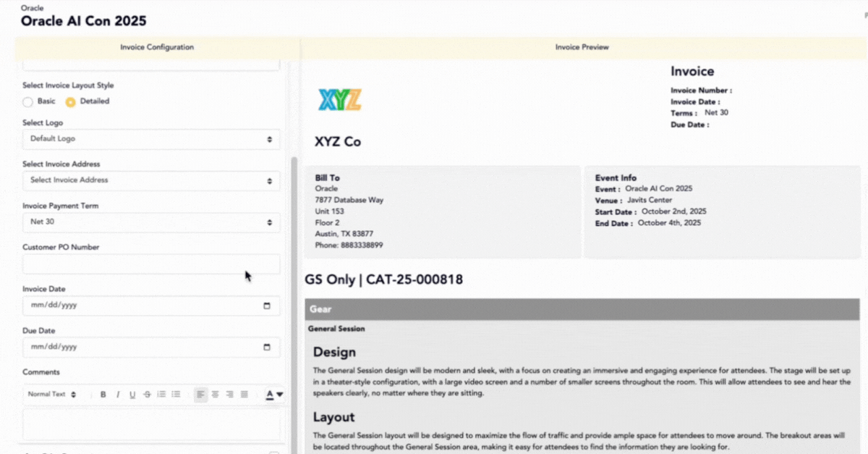Apply underline in the Comments editor

point(132,395)
